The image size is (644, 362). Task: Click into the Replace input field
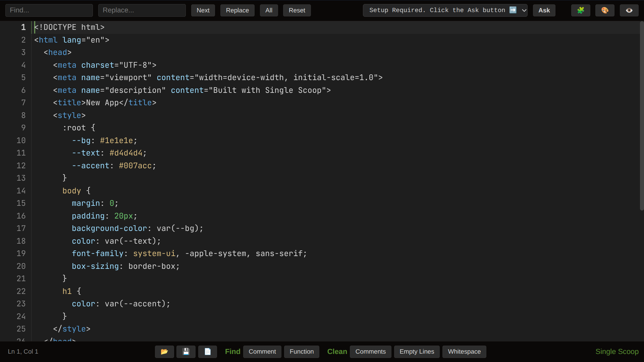click(142, 10)
